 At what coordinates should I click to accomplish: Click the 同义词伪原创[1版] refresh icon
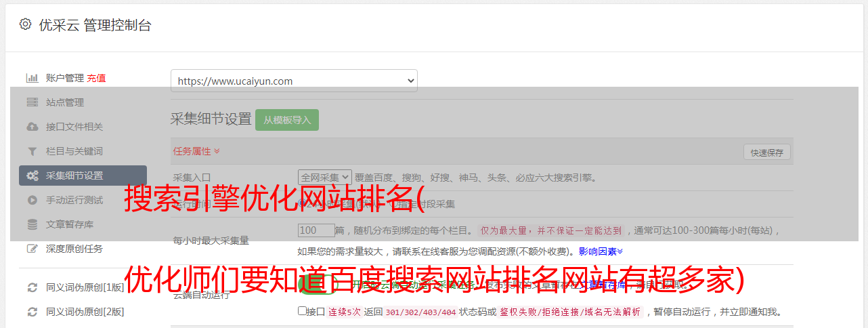32,287
